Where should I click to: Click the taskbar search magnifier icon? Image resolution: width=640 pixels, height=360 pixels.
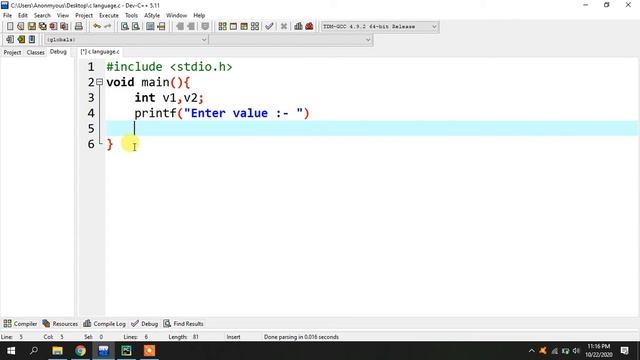pos(34,351)
